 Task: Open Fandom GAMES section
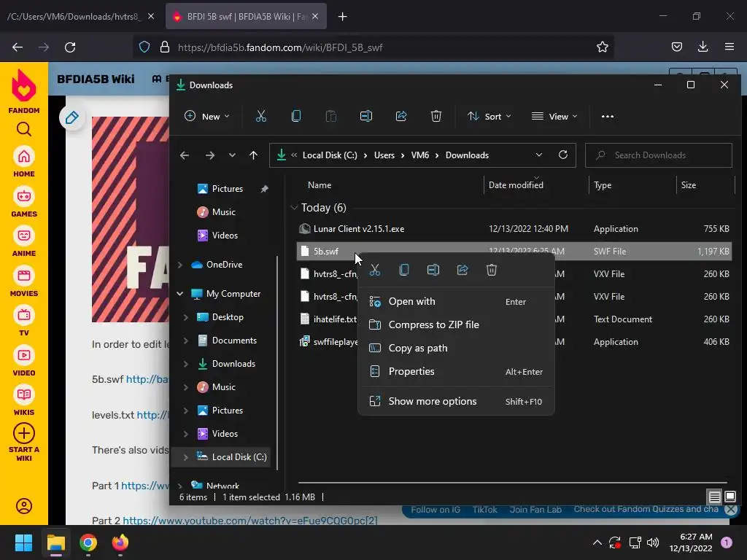click(x=24, y=203)
